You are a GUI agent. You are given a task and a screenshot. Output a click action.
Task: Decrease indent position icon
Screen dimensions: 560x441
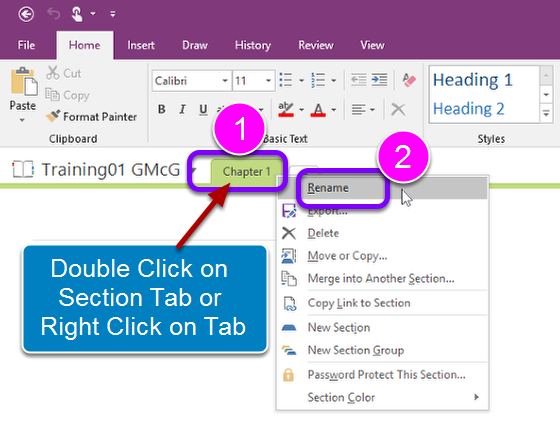358,80
